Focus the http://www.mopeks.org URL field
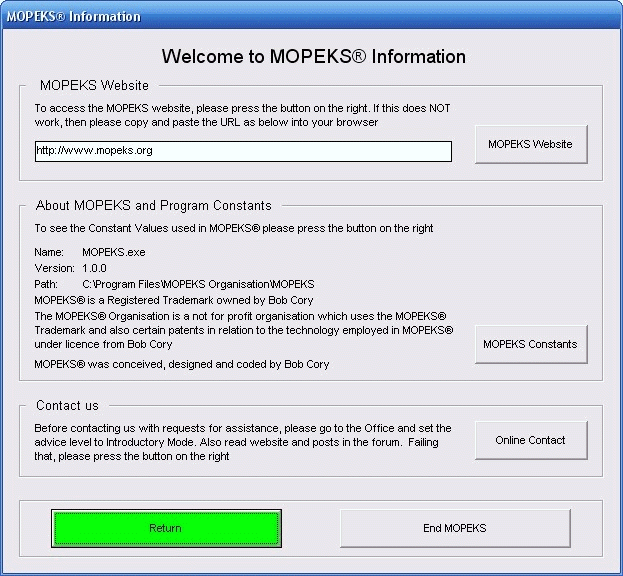Image resolution: width=623 pixels, height=576 pixels. tap(243, 151)
